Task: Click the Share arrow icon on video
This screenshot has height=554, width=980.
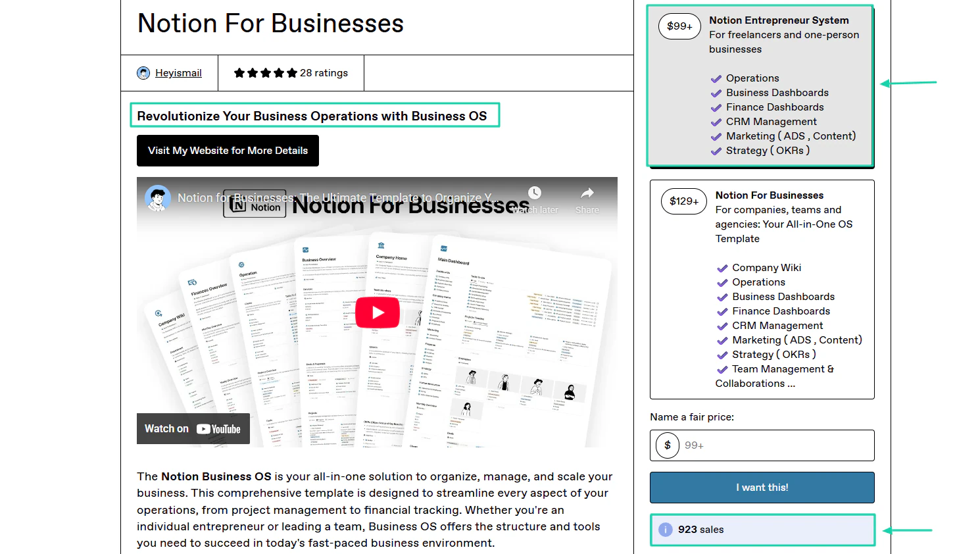Action: [587, 193]
